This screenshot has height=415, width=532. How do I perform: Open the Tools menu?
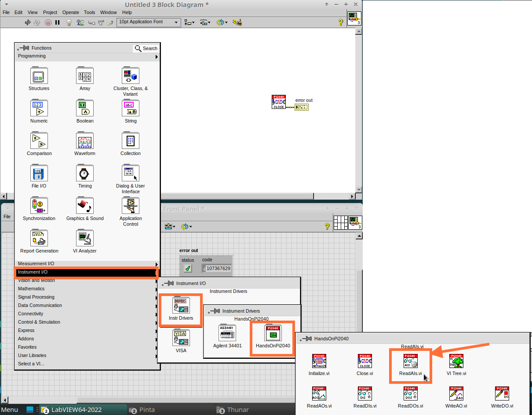coord(90,12)
